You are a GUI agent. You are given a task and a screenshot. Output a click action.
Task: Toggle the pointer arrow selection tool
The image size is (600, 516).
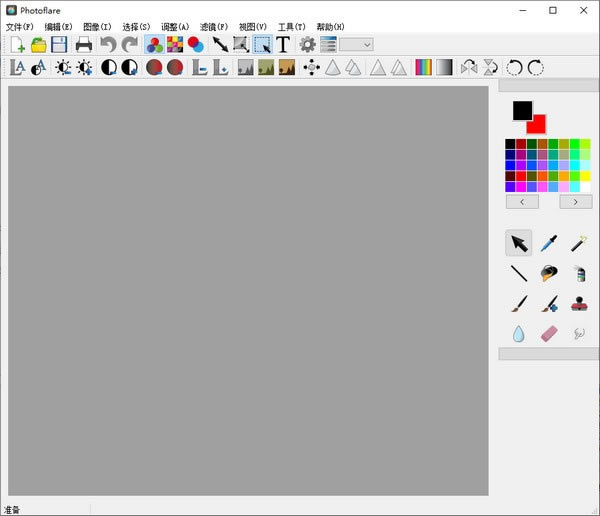(x=519, y=243)
